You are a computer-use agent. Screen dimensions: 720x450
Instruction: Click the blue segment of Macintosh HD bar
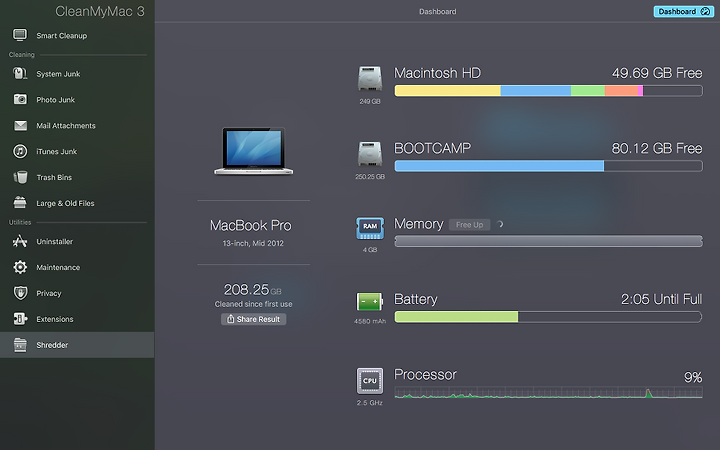(x=535, y=90)
